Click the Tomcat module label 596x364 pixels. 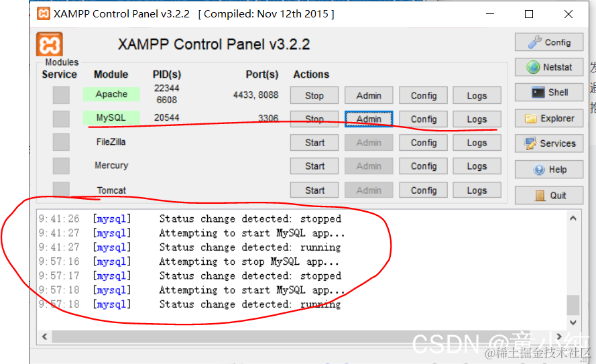pos(111,190)
